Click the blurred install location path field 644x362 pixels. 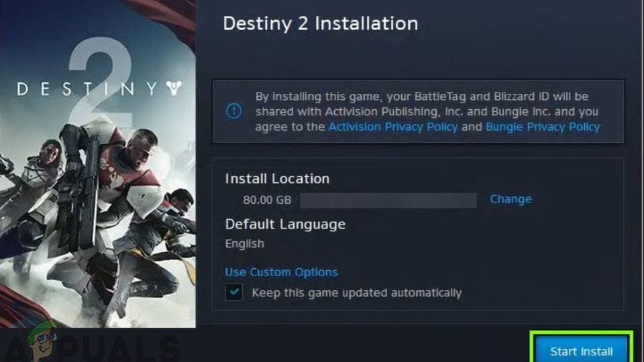pyautogui.click(x=388, y=200)
